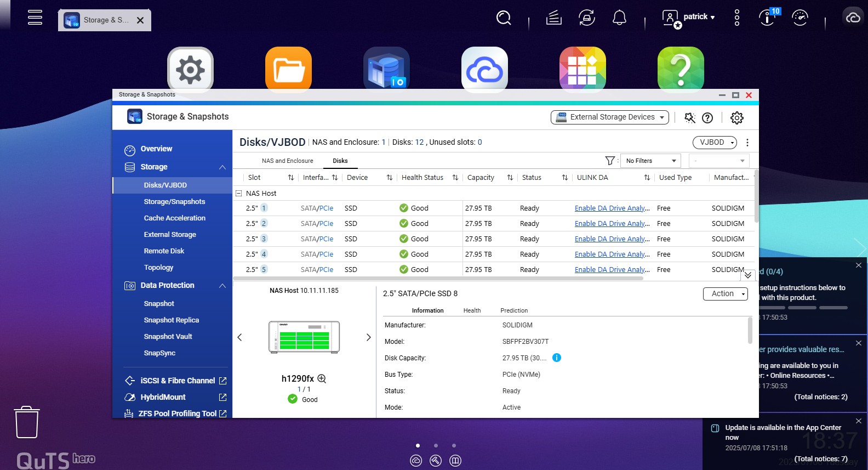868x470 pixels.
Task: Collapse the NAS Host group in table
Action: 238,194
